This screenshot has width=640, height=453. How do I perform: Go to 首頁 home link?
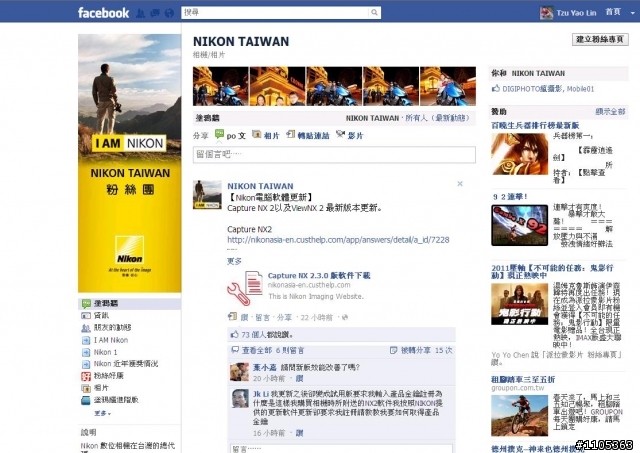point(613,12)
